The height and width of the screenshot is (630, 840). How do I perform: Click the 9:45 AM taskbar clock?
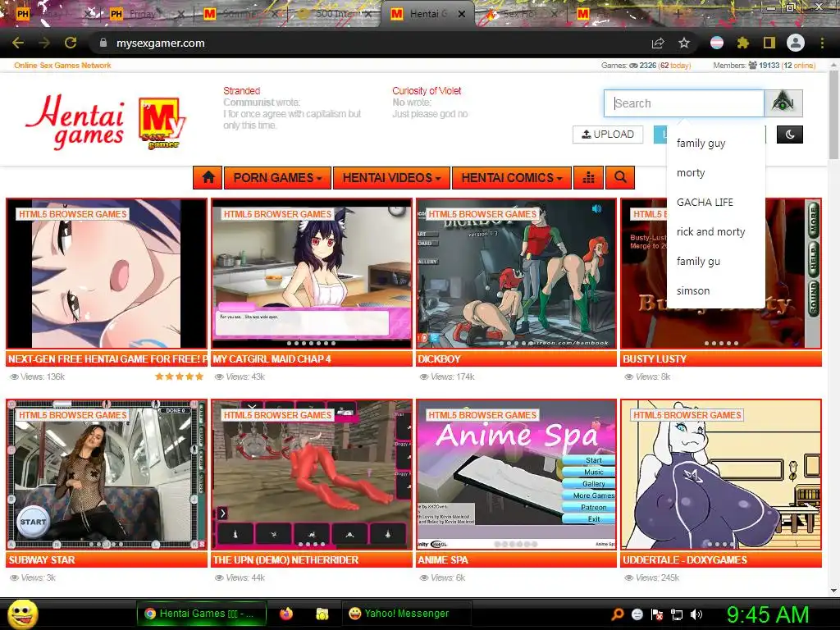pos(768,614)
